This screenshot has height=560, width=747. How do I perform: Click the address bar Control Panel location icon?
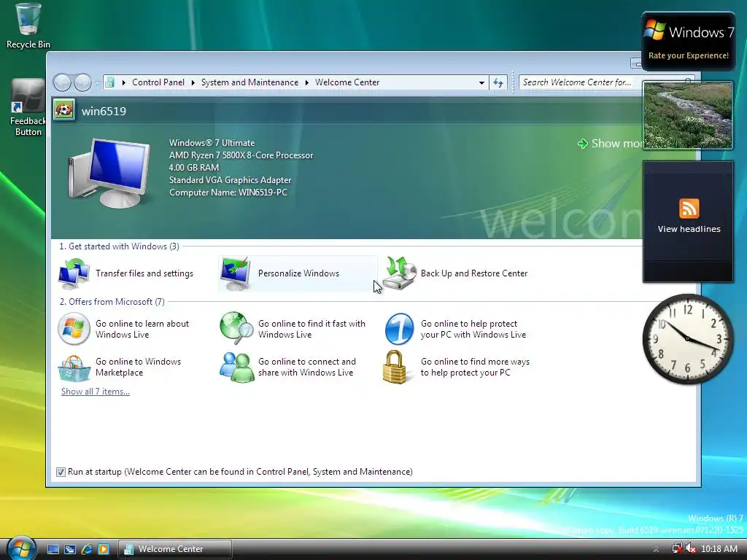(109, 82)
